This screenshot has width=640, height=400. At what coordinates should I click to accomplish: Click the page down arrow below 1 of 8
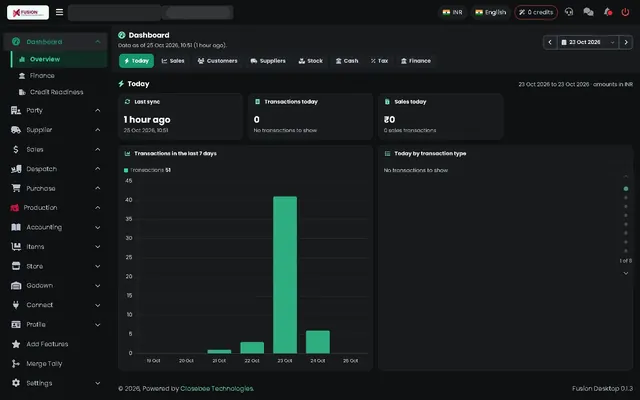click(x=626, y=273)
